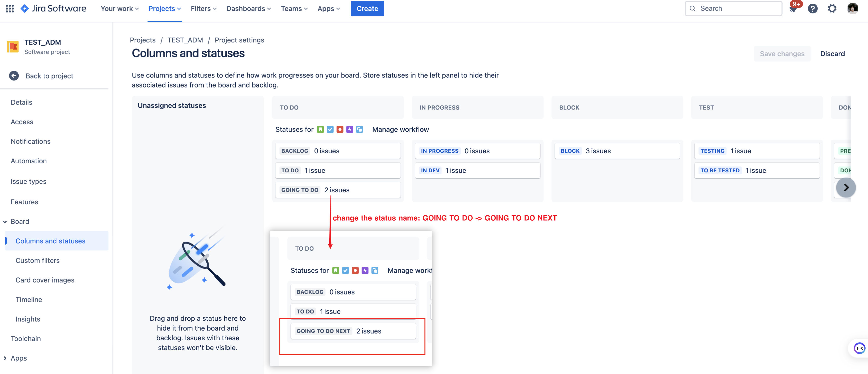Open Custom filters page
The height and width of the screenshot is (374, 868).
(37, 261)
